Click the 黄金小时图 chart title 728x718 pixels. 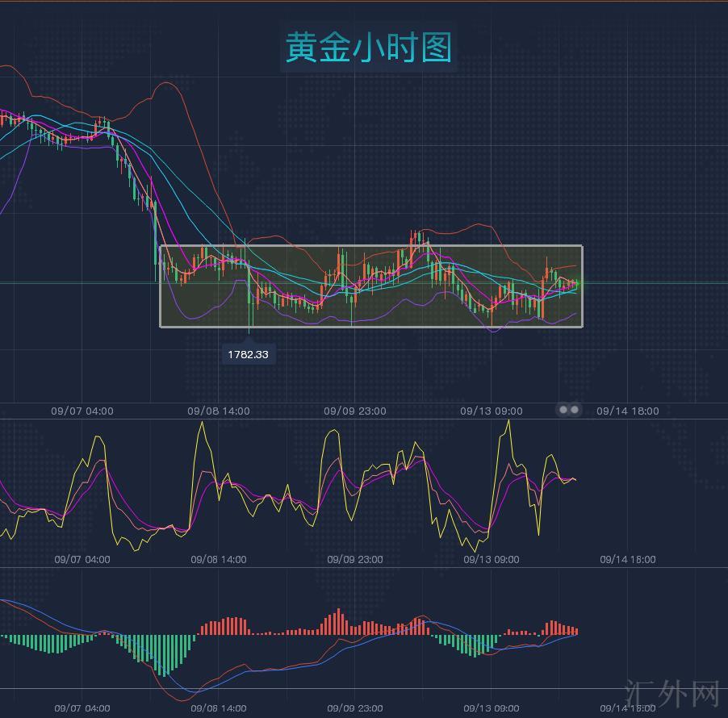(368, 48)
